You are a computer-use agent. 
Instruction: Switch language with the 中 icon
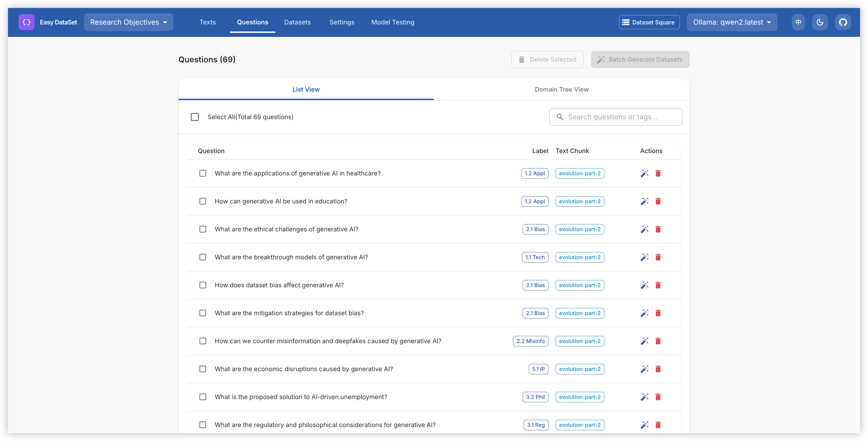[x=798, y=22]
